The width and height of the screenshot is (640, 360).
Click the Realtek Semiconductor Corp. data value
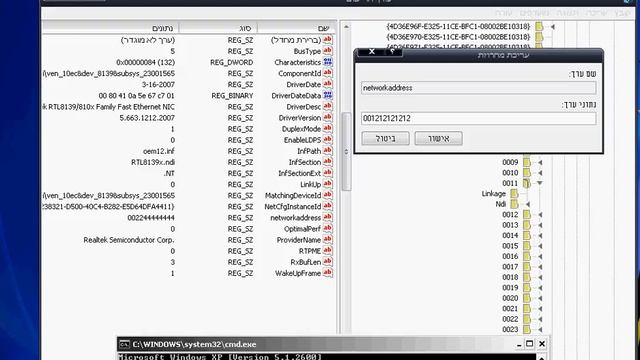[x=129, y=240]
